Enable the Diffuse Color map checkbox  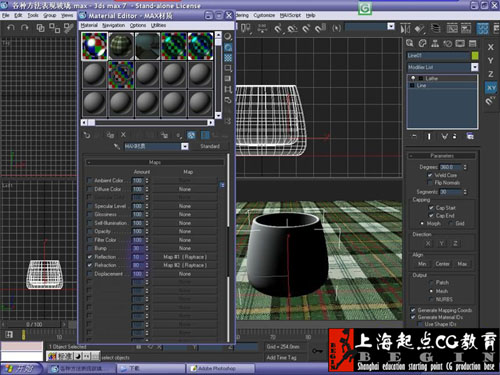point(89,189)
